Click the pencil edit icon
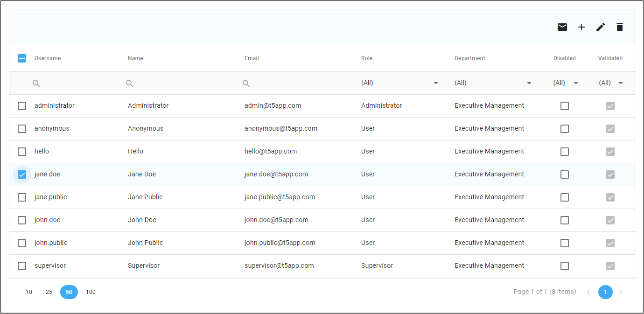This screenshot has height=314, width=644. coord(601,27)
